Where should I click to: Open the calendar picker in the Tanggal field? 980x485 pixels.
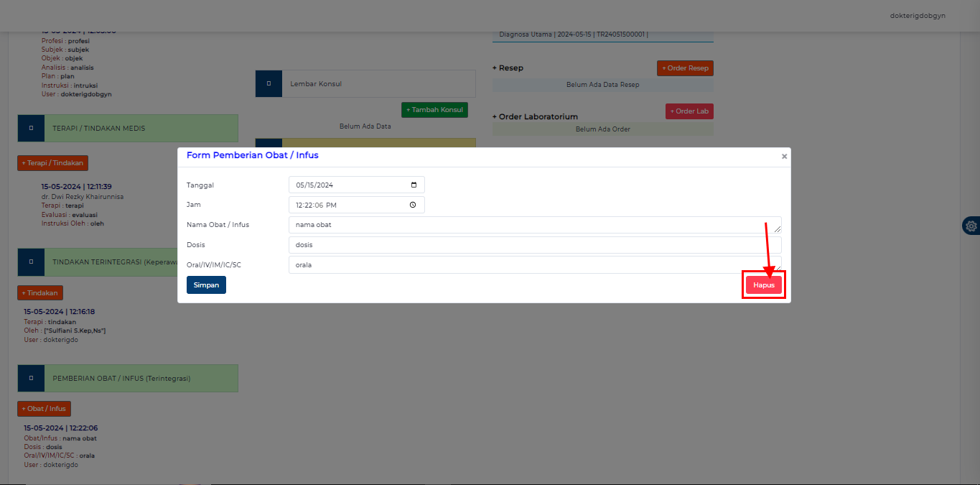coord(414,185)
